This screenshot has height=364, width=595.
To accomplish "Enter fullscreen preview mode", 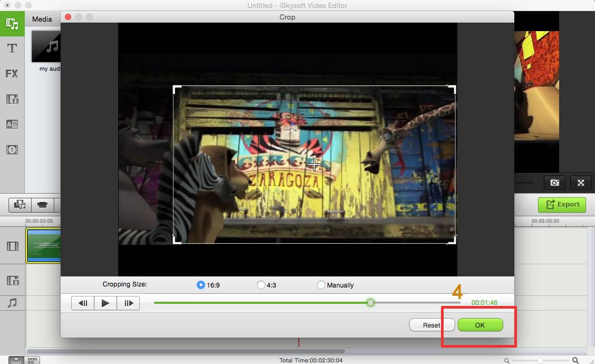I will point(581,183).
